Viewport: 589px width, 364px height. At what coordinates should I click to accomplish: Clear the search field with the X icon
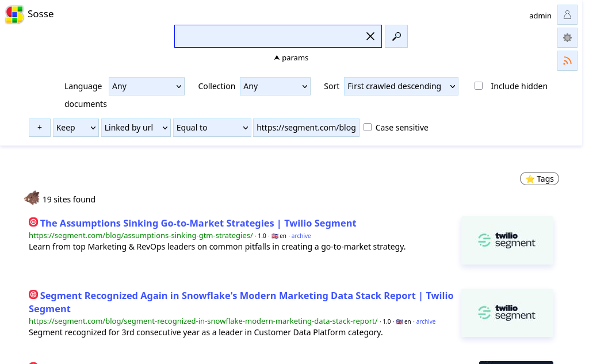pyautogui.click(x=370, y=36)
